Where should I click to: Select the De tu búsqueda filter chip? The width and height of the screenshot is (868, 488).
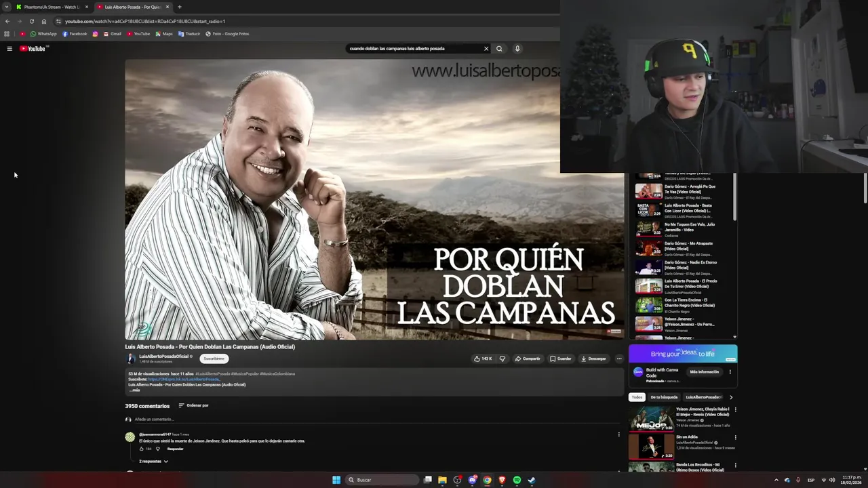(664, 397)
